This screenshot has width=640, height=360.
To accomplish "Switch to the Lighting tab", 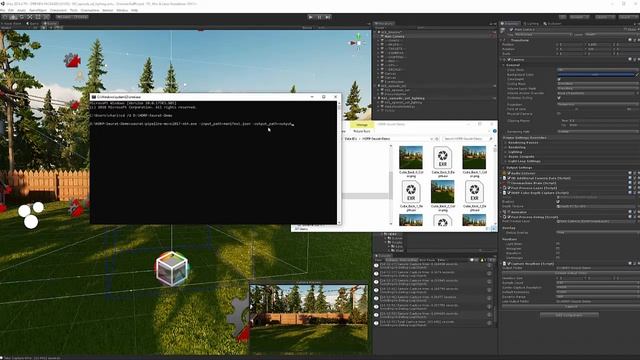I will click(x=531, y=24).
